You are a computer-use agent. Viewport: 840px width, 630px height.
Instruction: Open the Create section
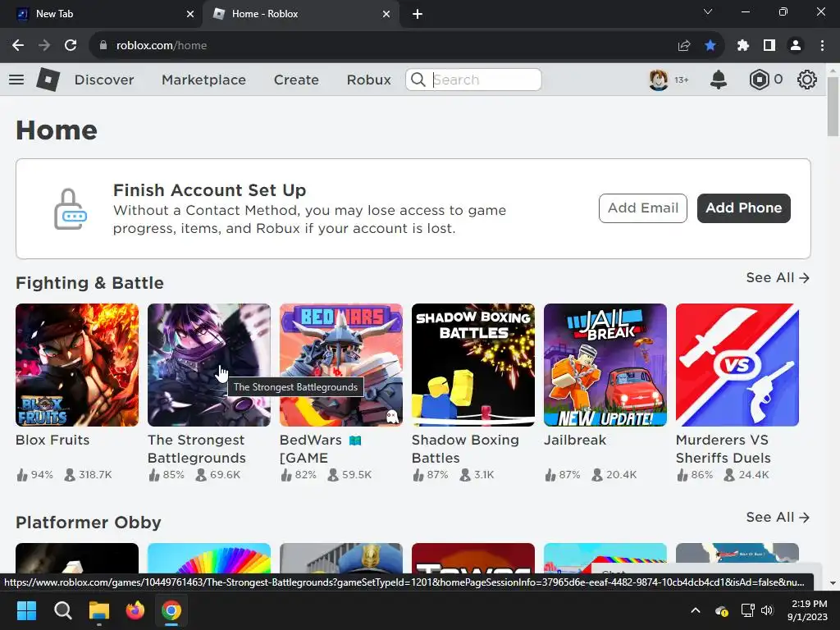[296, 80]
